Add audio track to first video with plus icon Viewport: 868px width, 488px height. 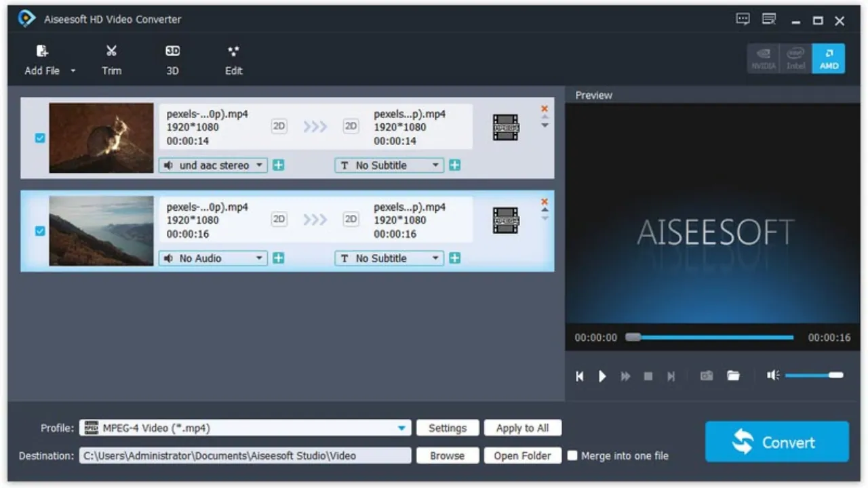(279, 165)
